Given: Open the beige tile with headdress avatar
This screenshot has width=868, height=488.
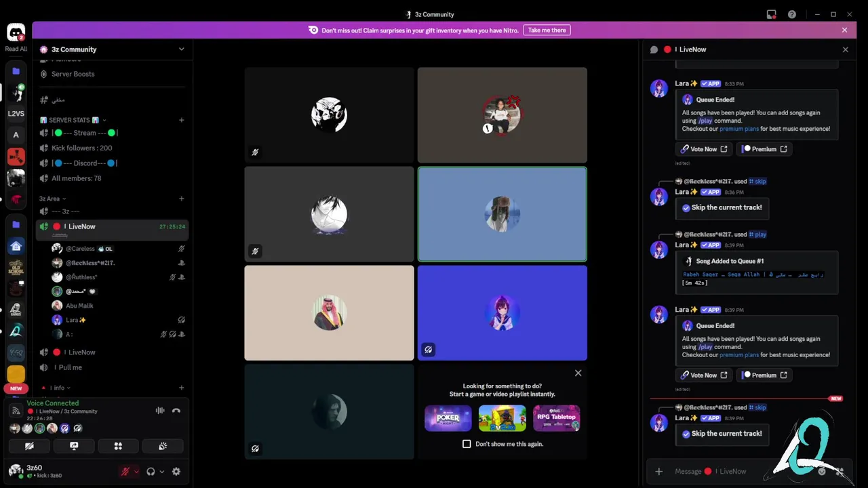Looking at the screenshot, I should [x=329, y=312].
